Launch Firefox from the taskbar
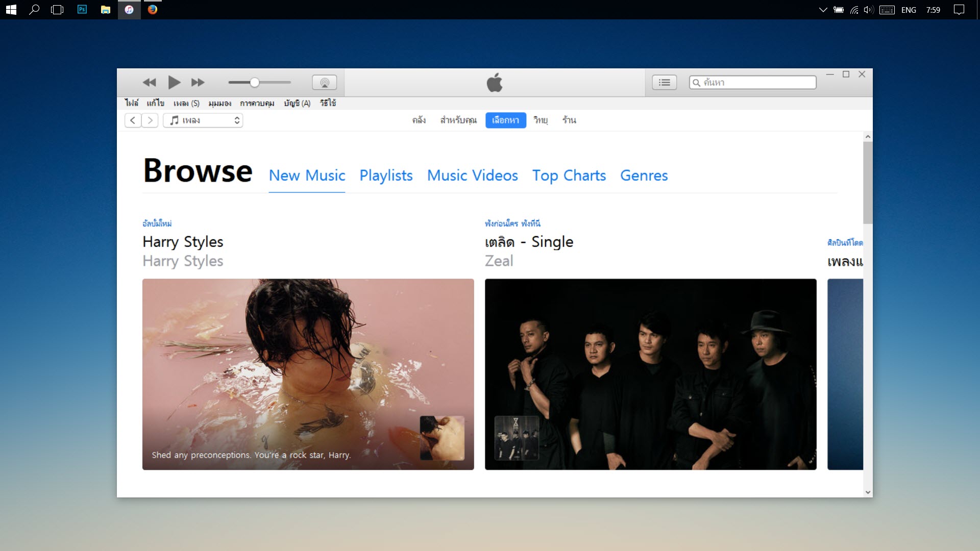Image resolution: width=980 pixels, height=551 pixels. coord(153,9)
